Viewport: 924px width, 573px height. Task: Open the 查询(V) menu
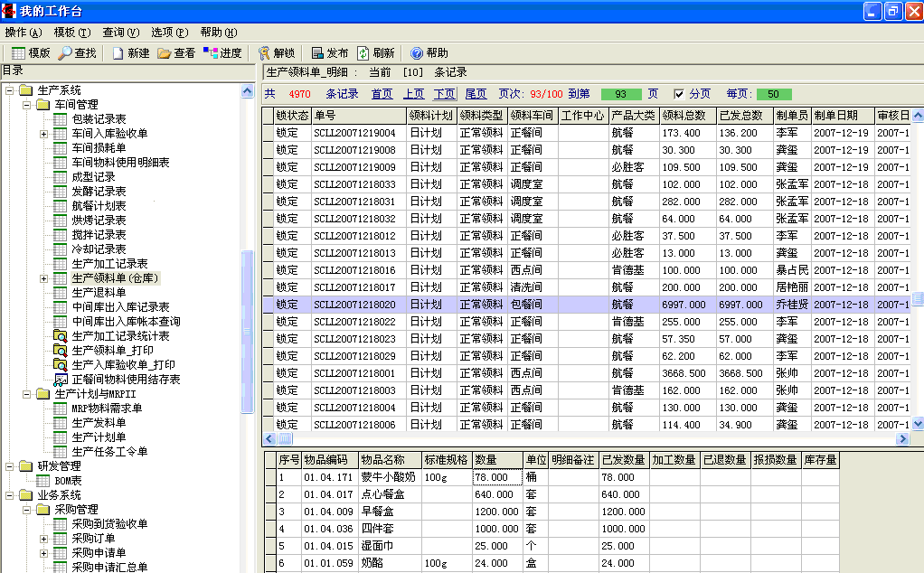coord(120,32)
